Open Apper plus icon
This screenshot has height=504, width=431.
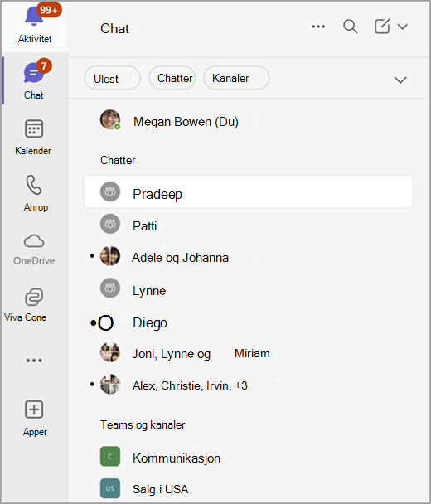tap(34, 409)
